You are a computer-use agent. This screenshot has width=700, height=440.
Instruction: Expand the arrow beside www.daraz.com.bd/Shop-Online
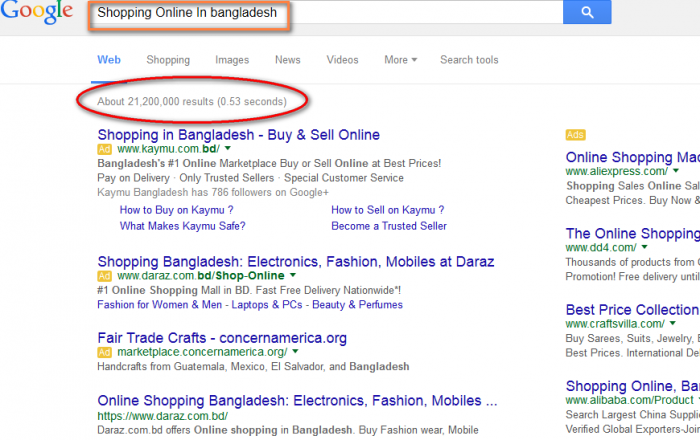(293, 275)
